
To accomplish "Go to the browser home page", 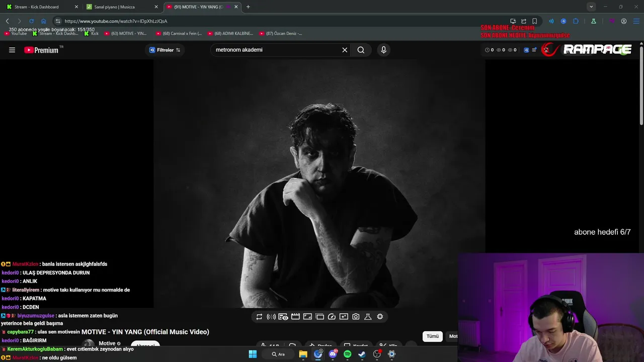I will 43,21.
